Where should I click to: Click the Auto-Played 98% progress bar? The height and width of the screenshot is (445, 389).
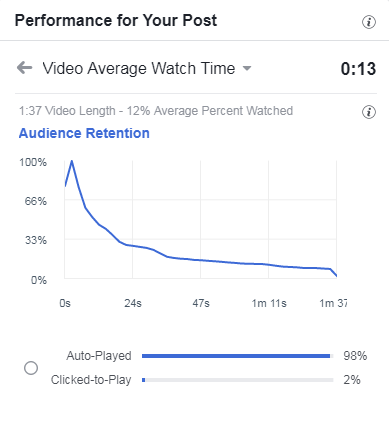238,356
